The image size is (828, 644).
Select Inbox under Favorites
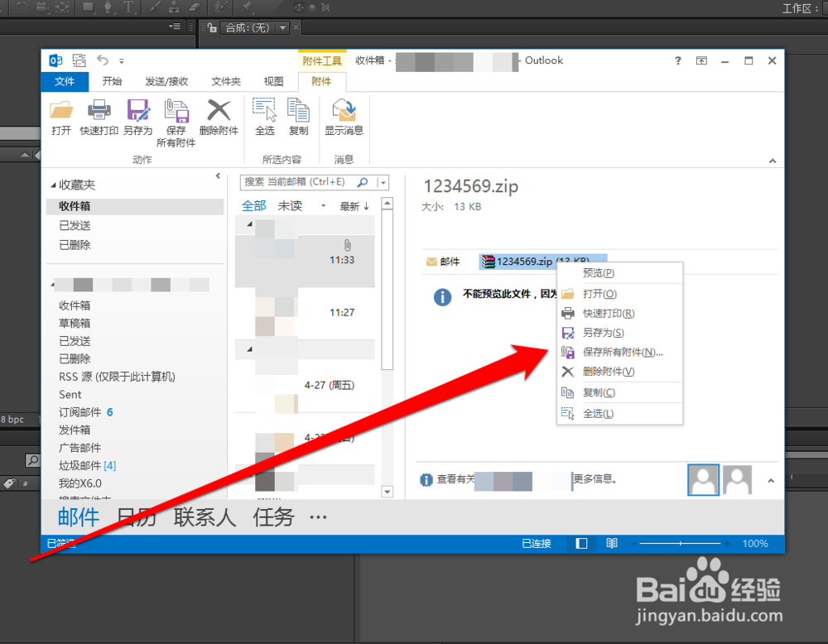tap(135, 206)
